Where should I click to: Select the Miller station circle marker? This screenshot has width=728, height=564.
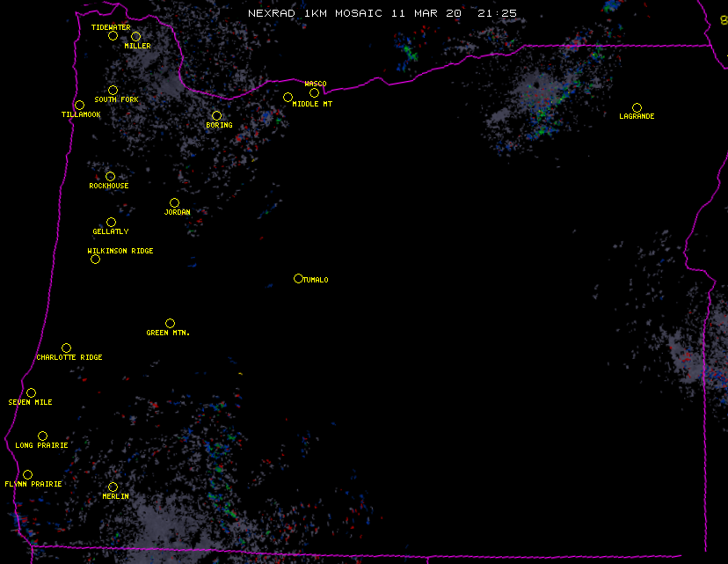tap(135, 37)
